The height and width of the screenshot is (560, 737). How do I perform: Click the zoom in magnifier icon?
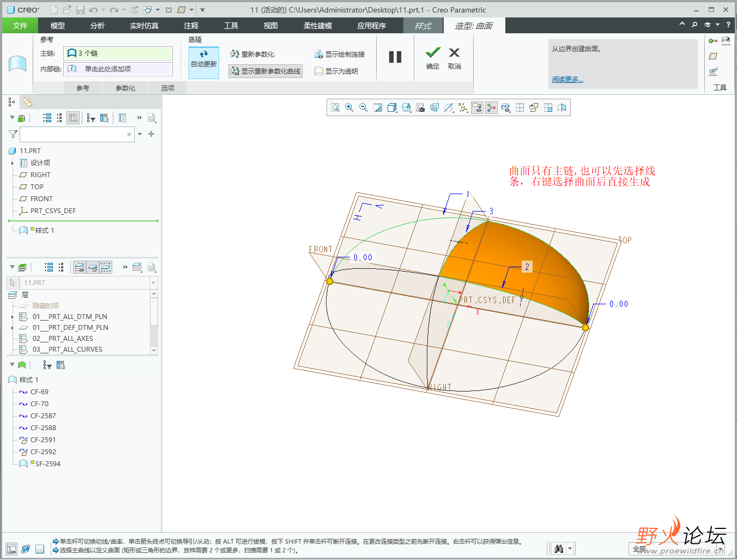[349, 108]
